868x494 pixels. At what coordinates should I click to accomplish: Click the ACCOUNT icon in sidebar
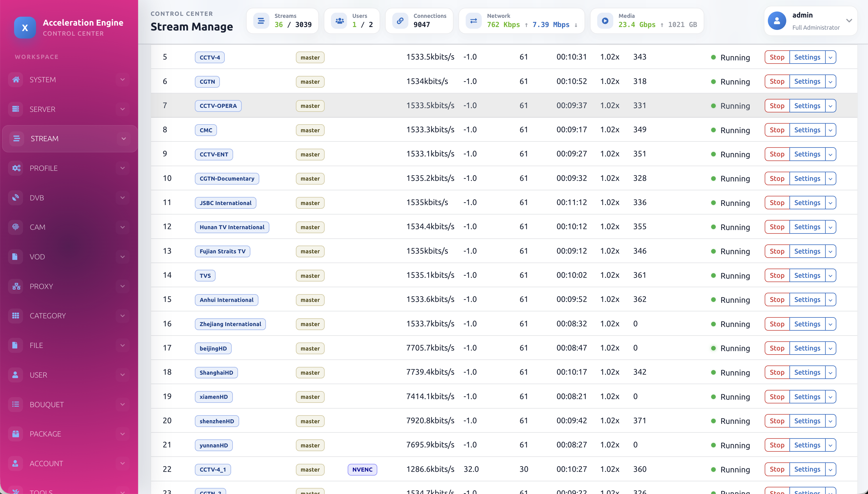(16, 463)
